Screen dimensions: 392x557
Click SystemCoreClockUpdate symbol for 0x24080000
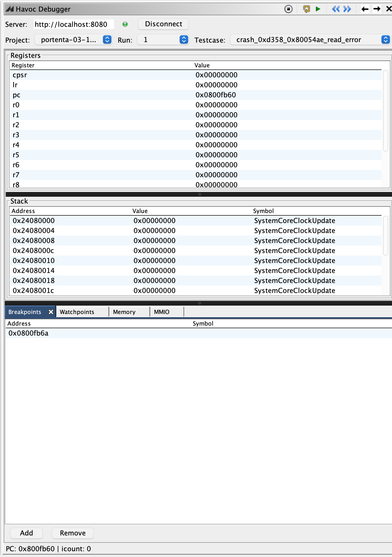(x=295, y=221)
